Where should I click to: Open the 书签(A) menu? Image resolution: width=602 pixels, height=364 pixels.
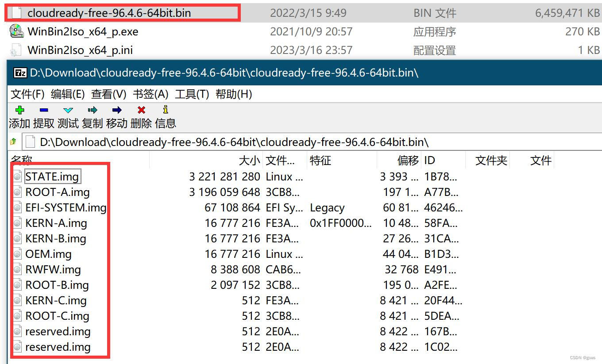click(150, 94)
